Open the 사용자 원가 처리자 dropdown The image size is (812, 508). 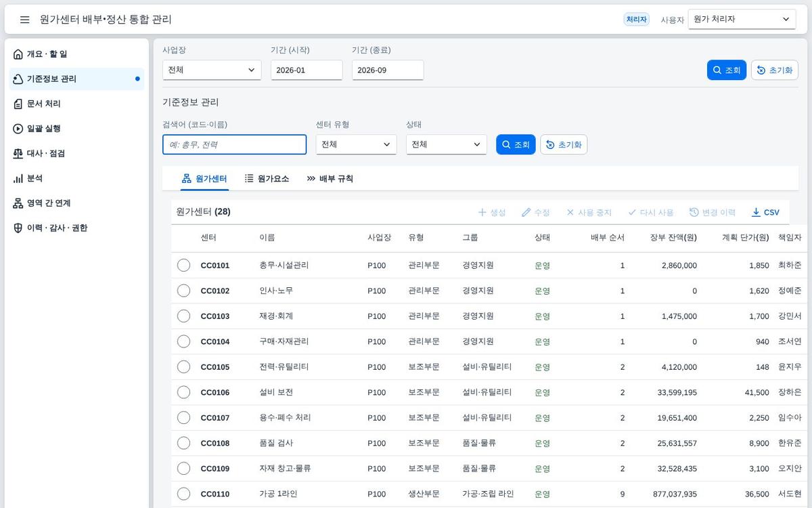(742, 20)
